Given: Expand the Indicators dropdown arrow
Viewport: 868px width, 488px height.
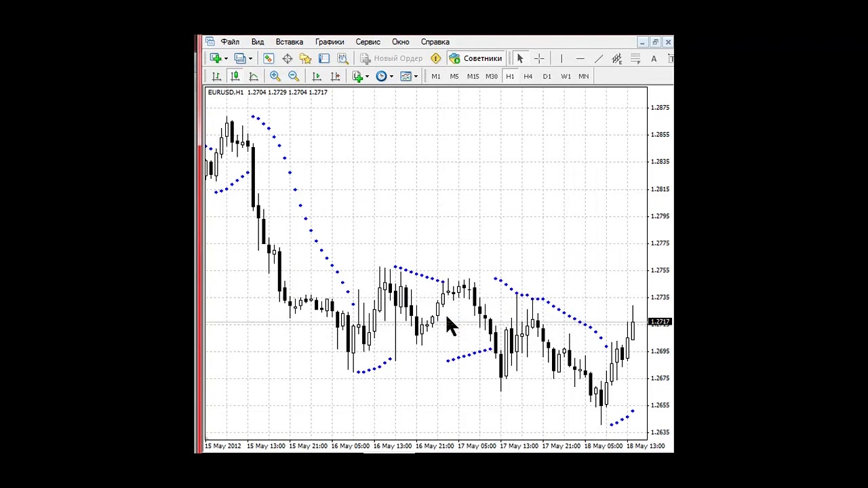Looking at the screenshot, I should [x=367, y=77].
